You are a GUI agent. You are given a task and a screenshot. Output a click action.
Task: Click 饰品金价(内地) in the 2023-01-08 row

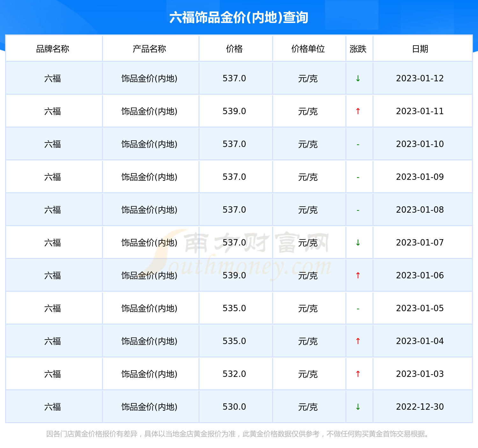click(149, 210)
